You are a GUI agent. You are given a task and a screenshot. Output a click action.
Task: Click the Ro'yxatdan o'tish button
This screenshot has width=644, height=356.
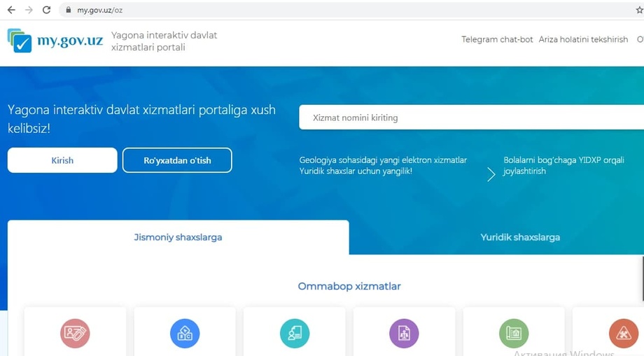click(x=177, y=160)
